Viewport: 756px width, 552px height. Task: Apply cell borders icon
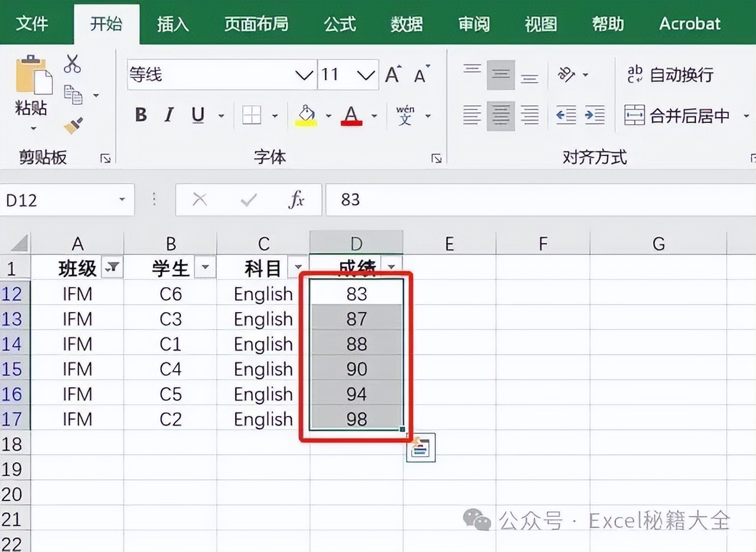(252, 115)
